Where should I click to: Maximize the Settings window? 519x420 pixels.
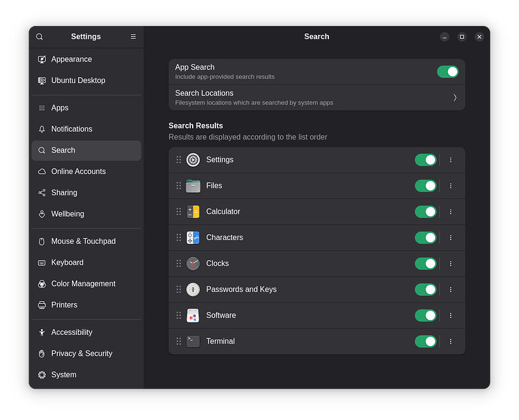(x=462, y=37)
